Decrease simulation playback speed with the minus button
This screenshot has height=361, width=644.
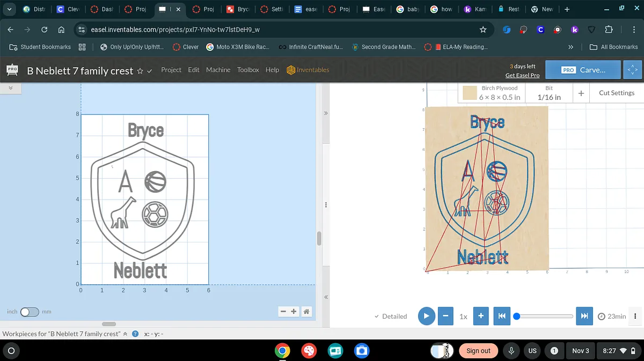pyautogui.click(x=445, y=316)
